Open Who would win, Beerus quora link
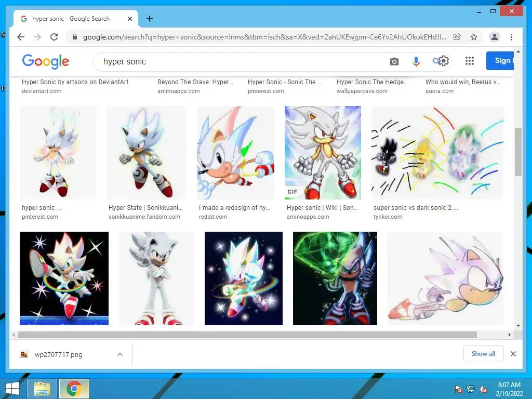The width and height of the screenshot is (532, 399). tap(463, 82)
